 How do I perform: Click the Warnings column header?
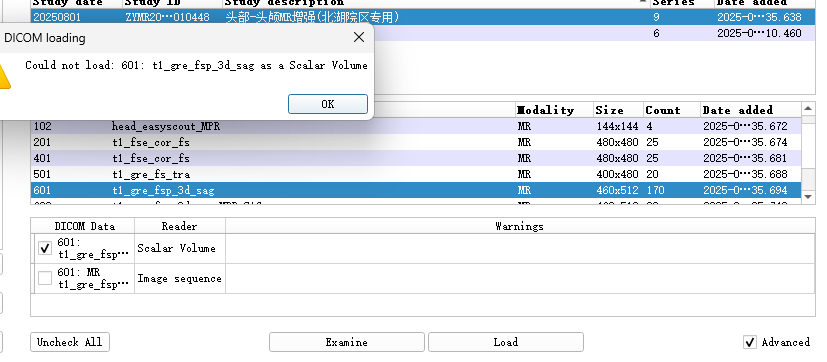click(x=520, y=226)
